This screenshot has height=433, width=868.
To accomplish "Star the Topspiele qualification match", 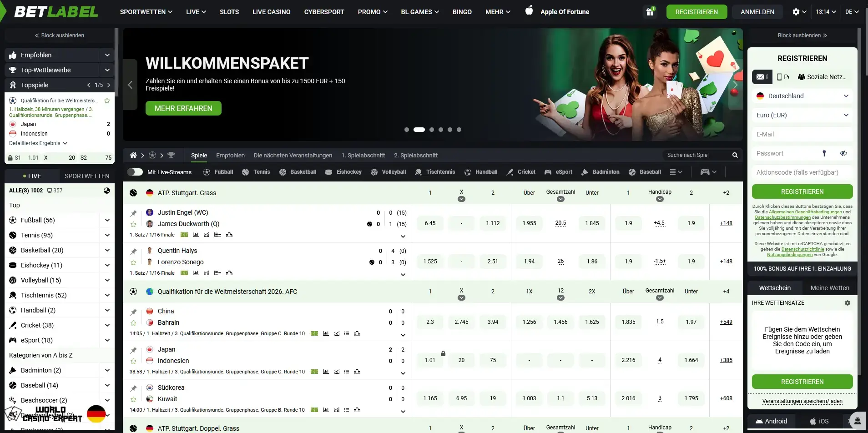I will pos(107,101).
